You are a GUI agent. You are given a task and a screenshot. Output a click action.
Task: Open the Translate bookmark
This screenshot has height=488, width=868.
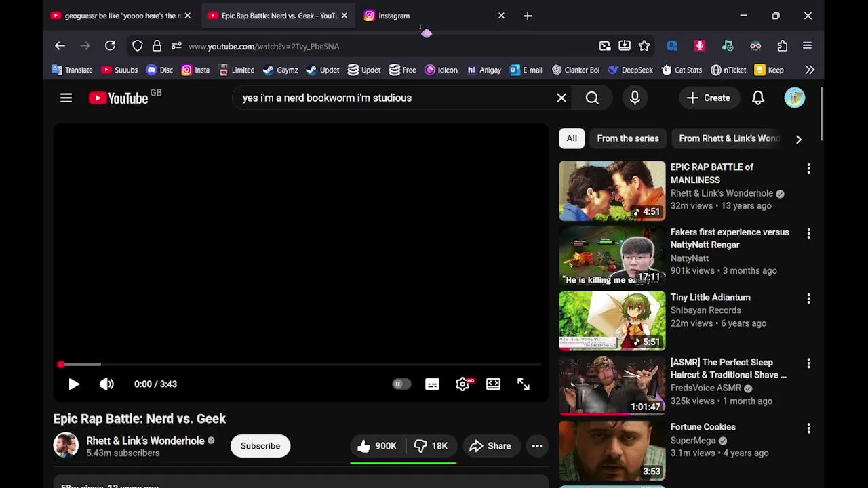tap(73, 70)
